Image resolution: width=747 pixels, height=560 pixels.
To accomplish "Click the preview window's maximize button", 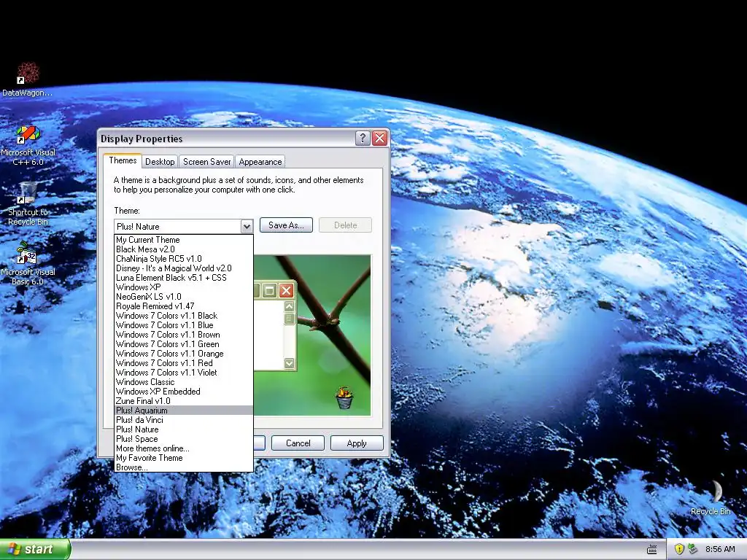I will tap(270, 290).
